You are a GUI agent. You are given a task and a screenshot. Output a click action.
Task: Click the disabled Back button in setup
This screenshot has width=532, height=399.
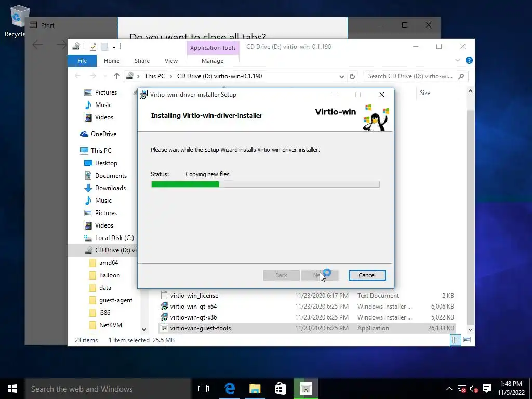click(281, 275)
